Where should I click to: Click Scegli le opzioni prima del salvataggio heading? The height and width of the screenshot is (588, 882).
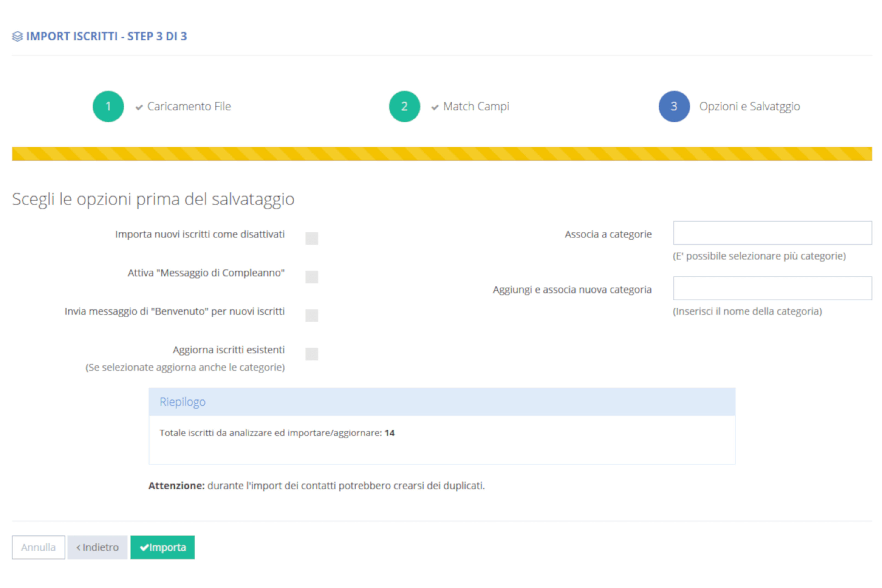coord(153,199)
